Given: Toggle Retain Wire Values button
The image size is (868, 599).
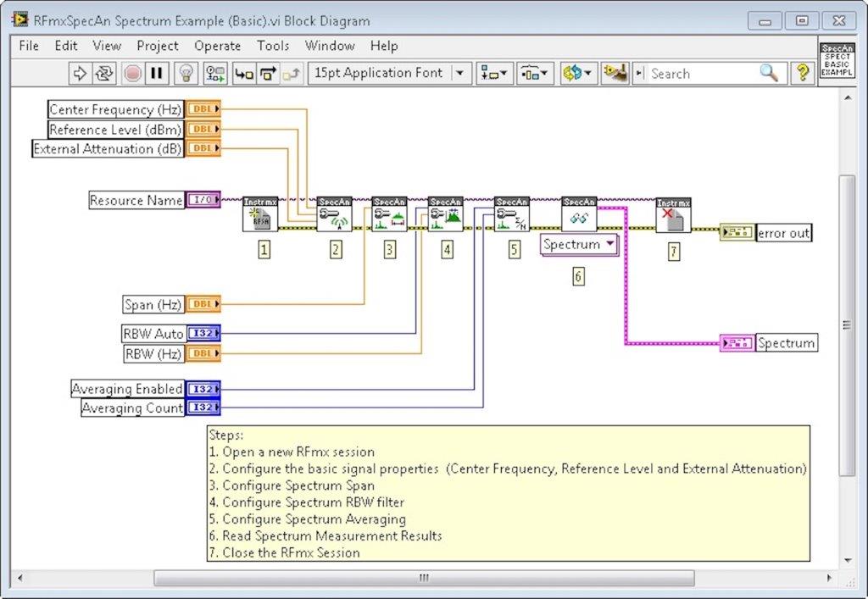Looking at the screenshot, I should pos(215,74).
